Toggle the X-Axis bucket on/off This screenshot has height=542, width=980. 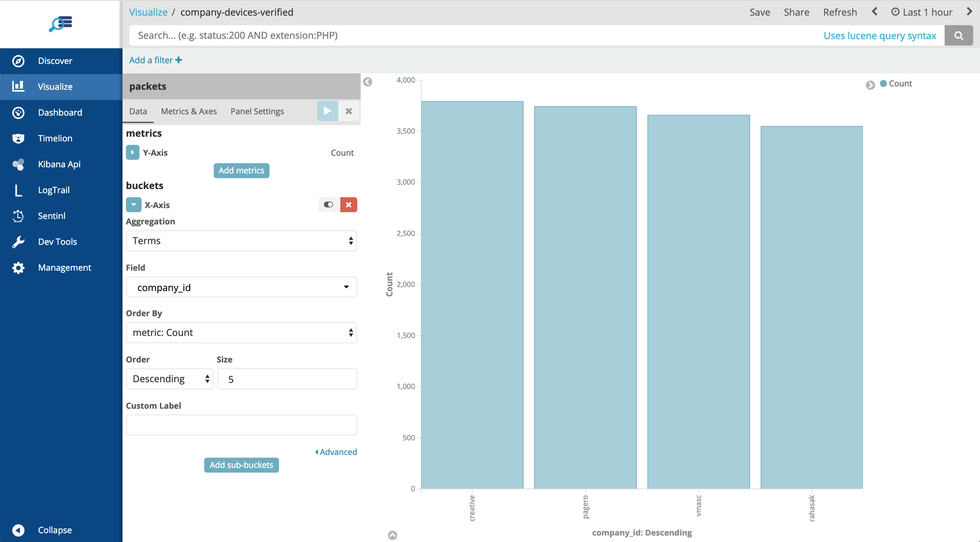coord(328,204)
